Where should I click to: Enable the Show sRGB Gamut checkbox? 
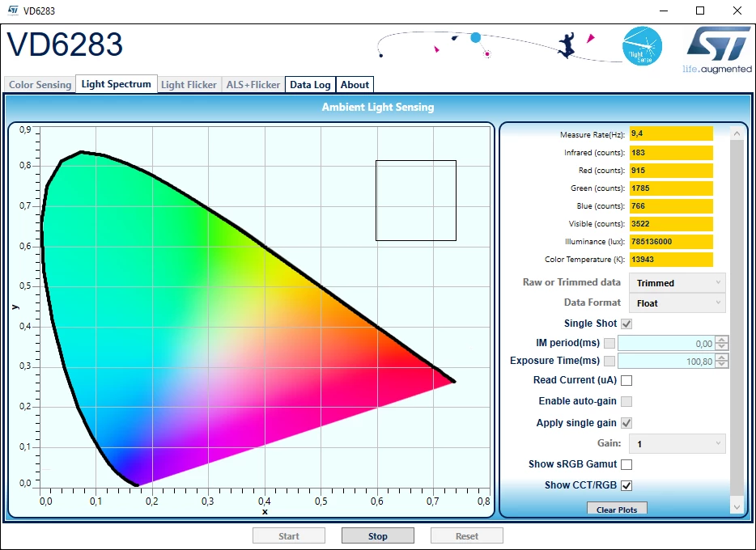pyautogui.click(x=626, y=465)
